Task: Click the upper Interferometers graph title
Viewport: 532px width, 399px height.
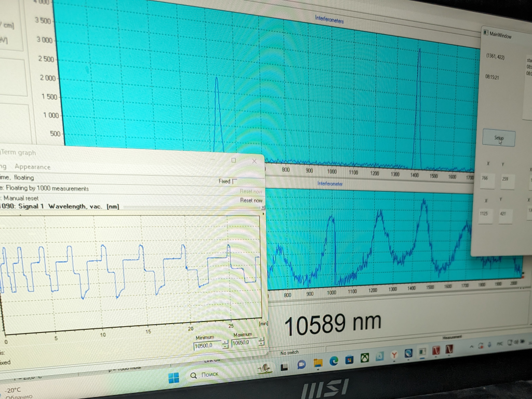Action: click(329, 19)
